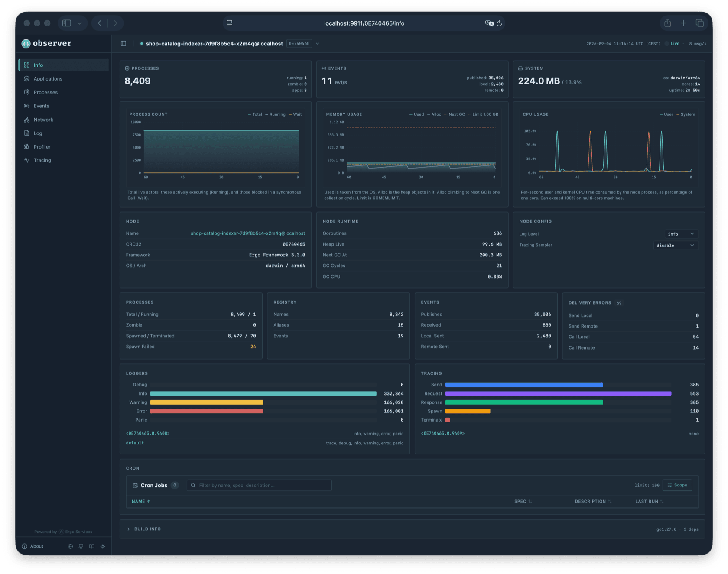Sort cron jobs by Spec column

tap(523, 501)
